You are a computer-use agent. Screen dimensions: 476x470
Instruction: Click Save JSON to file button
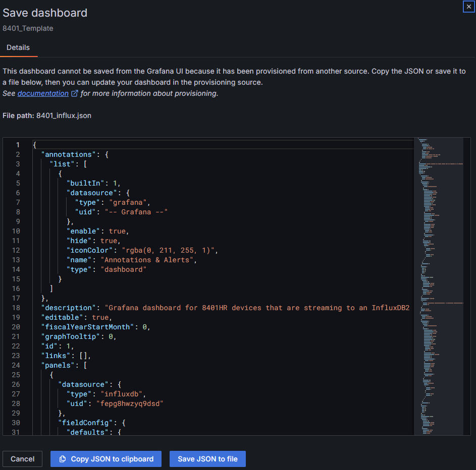[x=207, y=459]
